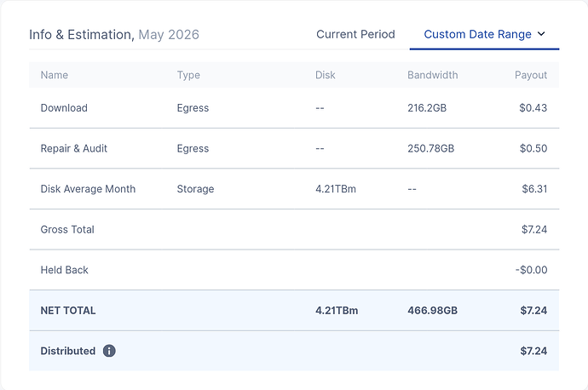Viewport: 588px width, 390px height.
Task: Click the Payout column header
Action: [531, 75]
